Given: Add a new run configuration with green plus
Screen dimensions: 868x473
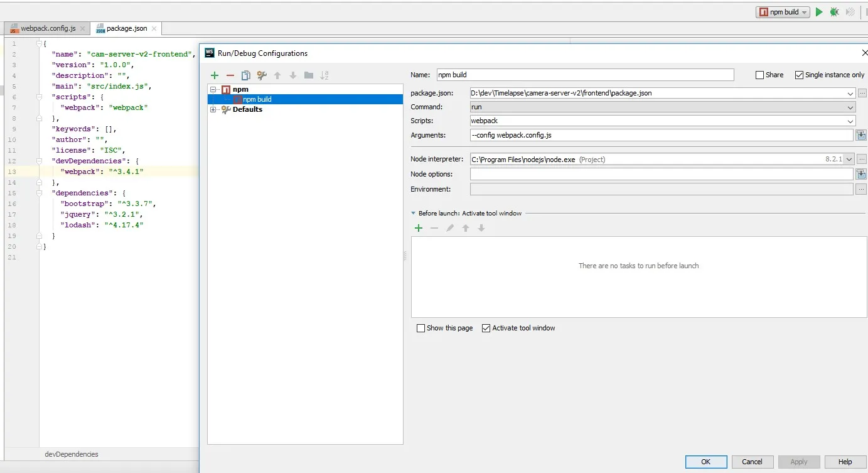Looking at the screenshot, I should [x=215, y=75].
